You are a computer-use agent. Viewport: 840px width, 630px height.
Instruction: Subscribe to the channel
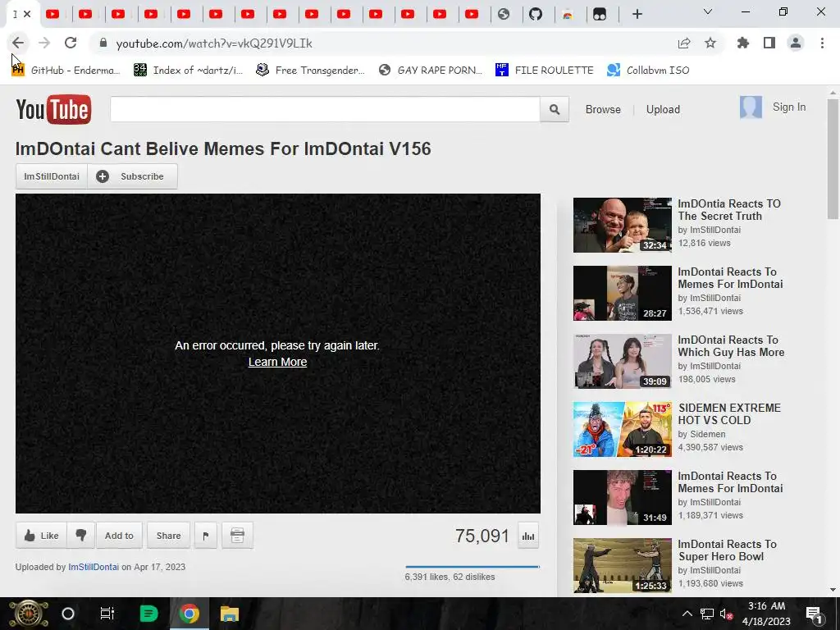click(x=132, y=176)
